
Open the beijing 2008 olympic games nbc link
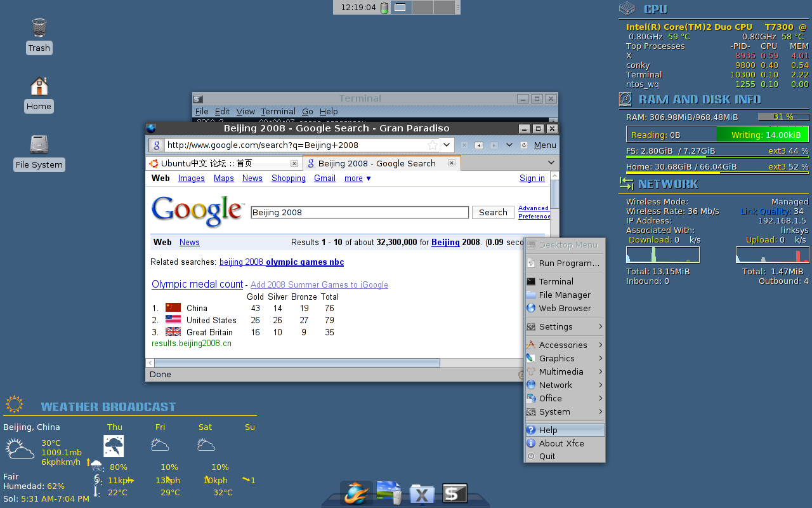(282, 262)
